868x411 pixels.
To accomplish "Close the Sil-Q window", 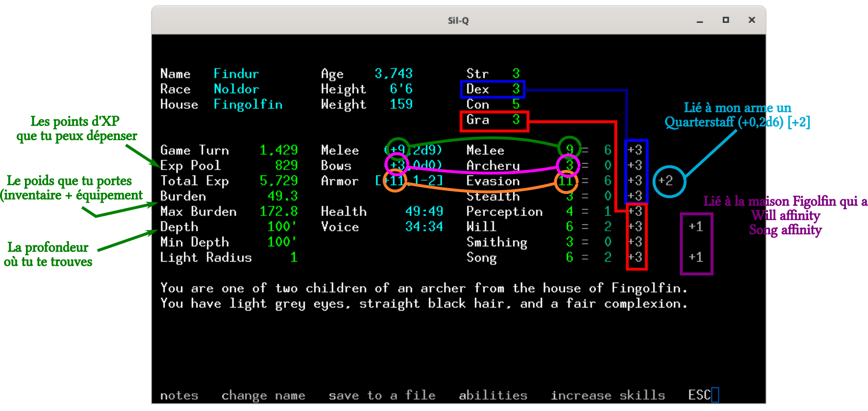I will (x=751, y=20).
